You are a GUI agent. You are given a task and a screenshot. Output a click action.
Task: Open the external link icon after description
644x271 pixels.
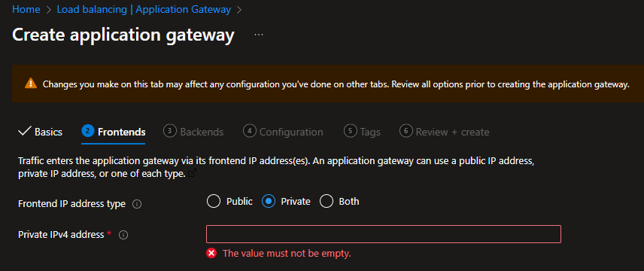192,174
